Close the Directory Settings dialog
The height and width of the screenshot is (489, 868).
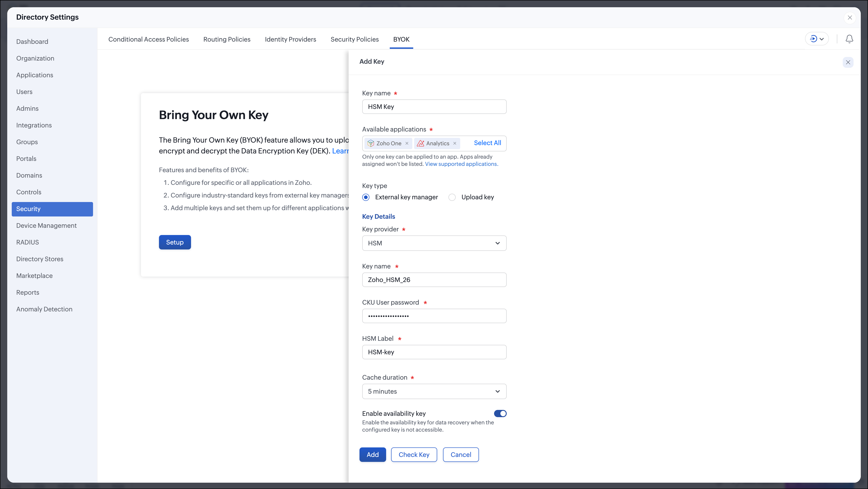(850, 18)
